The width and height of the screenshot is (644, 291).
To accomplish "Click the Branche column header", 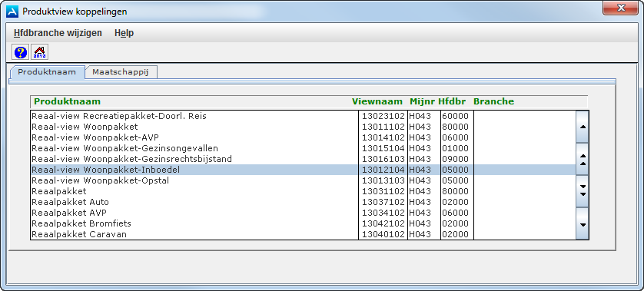I will click(x=493, y=101).
